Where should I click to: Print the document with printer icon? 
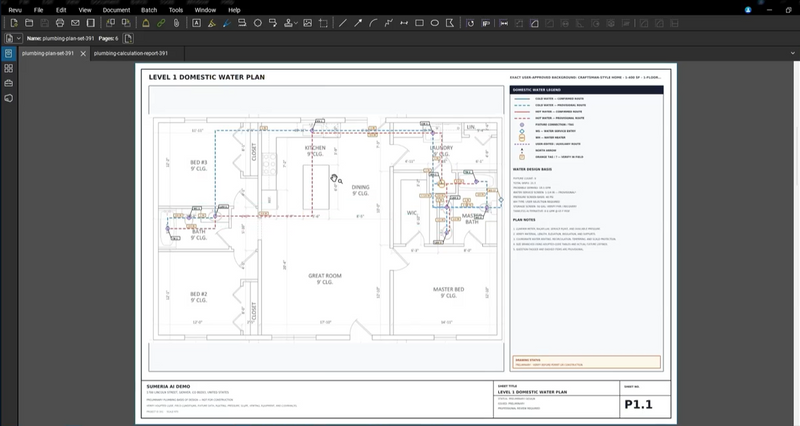click(x=60, y=23)
